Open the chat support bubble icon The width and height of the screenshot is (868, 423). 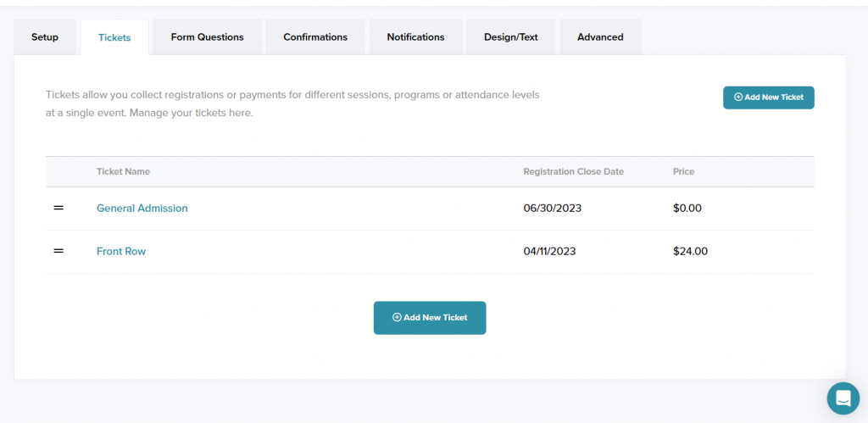point(843,398)
